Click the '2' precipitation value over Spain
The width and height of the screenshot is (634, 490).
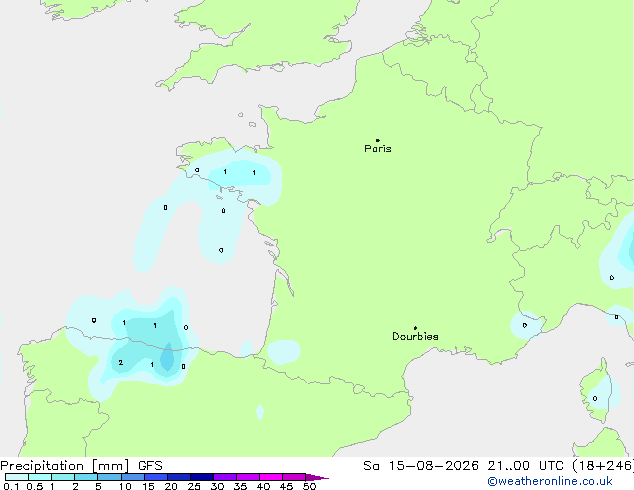point(120,362)
